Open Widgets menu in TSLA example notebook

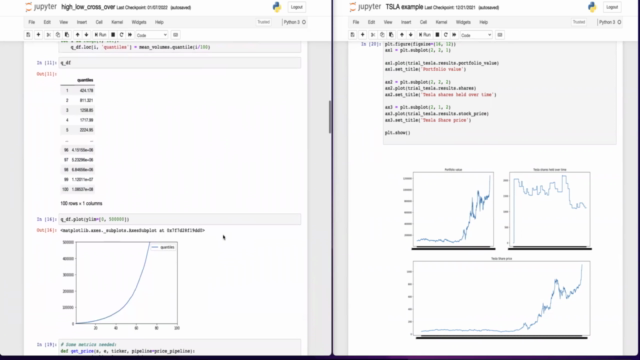[463, 22]
